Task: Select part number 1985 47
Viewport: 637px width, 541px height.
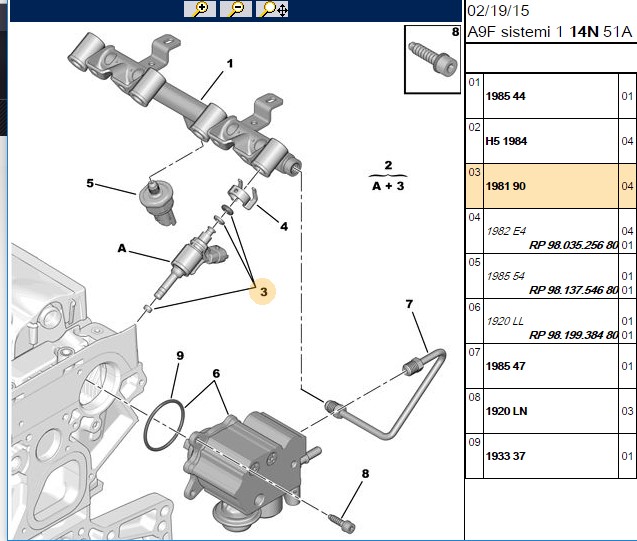Action: 505,366
